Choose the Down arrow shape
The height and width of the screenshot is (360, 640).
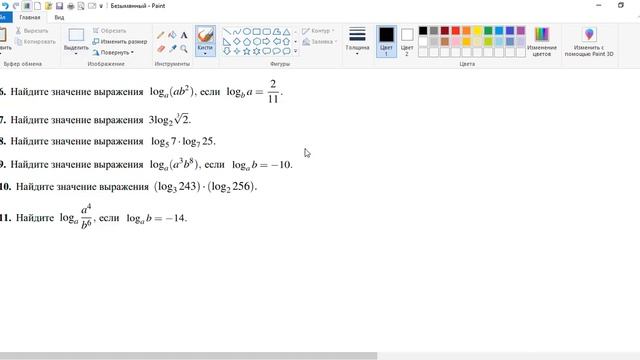pos(227,51)
